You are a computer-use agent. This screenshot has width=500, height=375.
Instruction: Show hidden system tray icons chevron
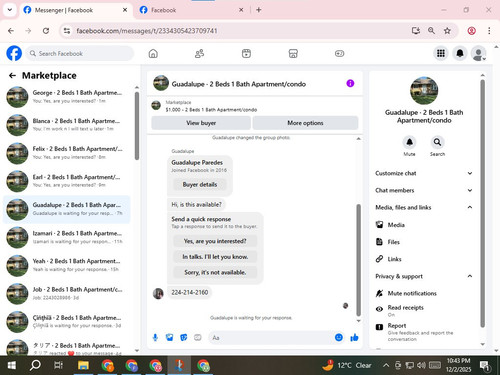[x=386, y=365]
